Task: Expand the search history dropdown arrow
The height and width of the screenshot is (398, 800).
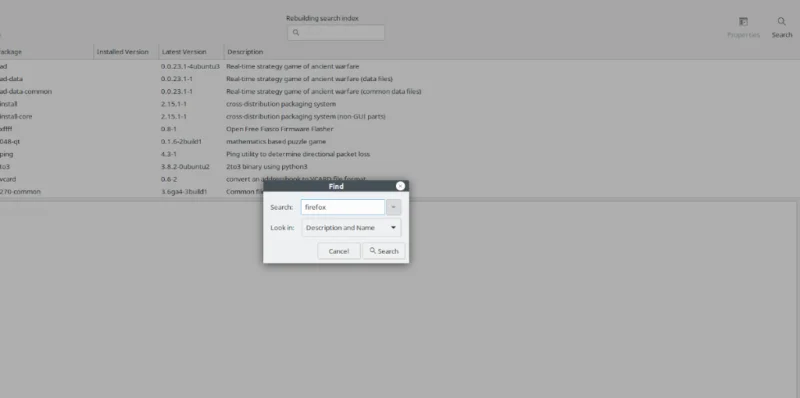Action: click(393, 207)
